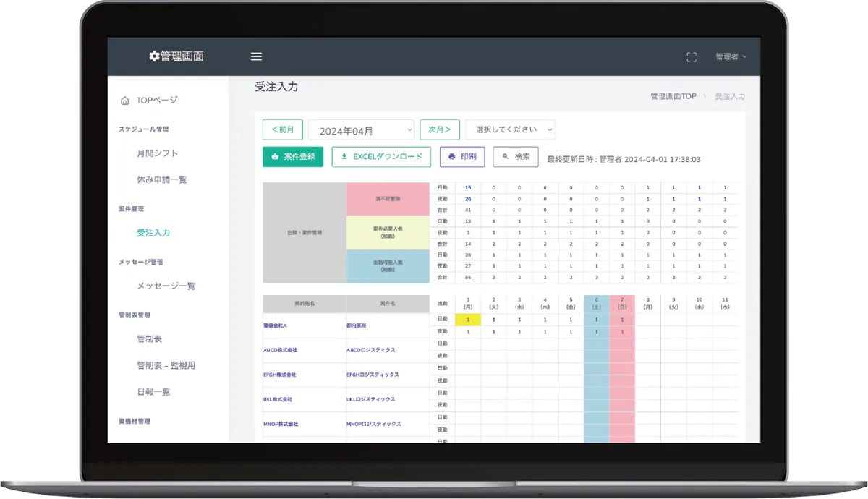Click the gear icon beside 管理画面
This screenshot has width=868, height=499.
click(153, 56)
